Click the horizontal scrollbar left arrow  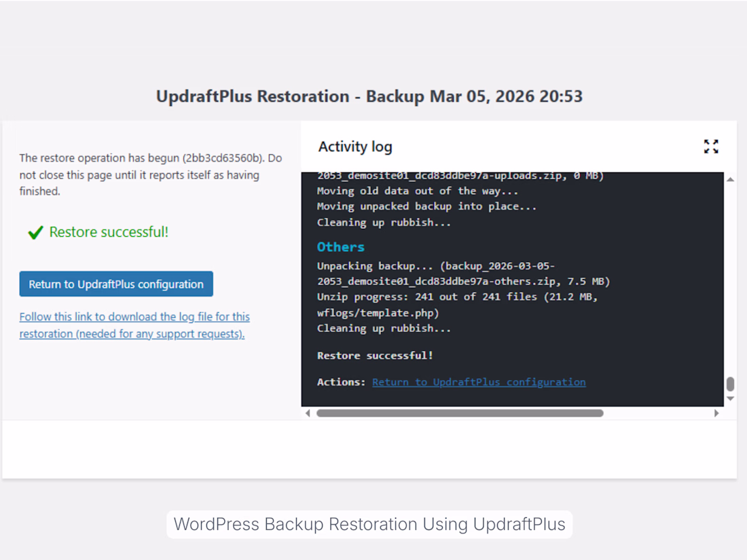pos(308,413)
